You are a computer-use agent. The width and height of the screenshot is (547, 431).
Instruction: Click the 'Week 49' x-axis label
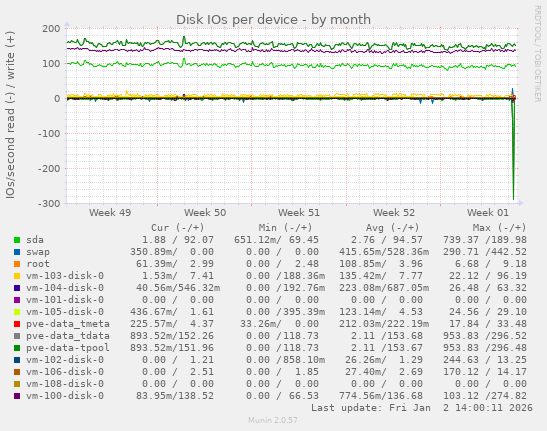(110, 213)
